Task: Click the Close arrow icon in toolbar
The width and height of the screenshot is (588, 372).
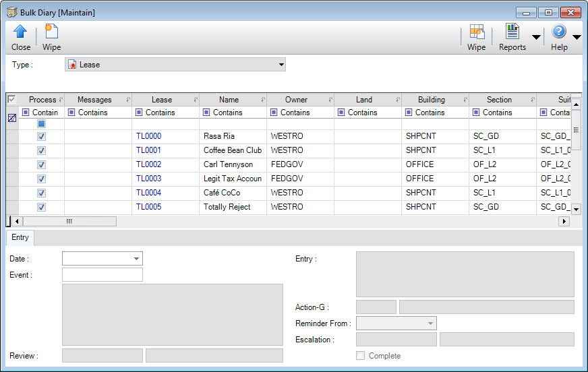Action: (x=20, y=32)
